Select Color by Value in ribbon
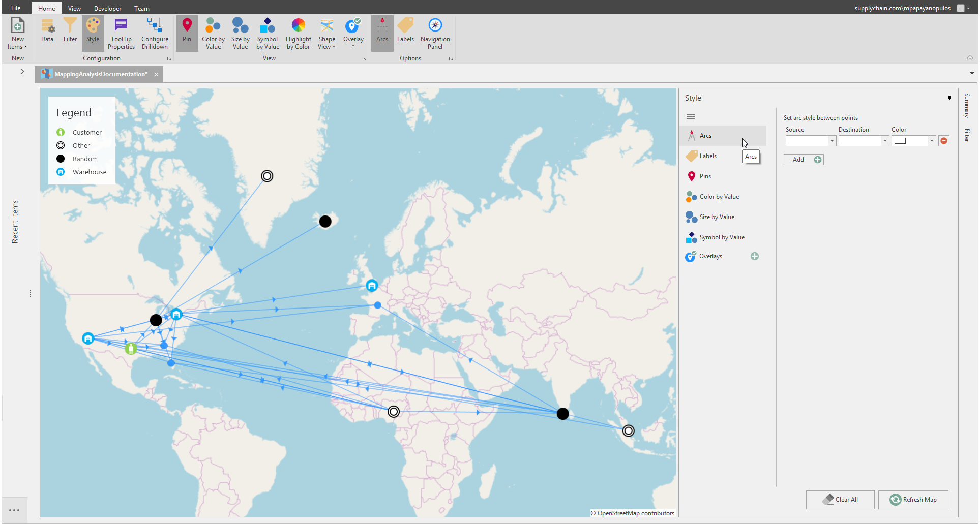 pos(213,34)
